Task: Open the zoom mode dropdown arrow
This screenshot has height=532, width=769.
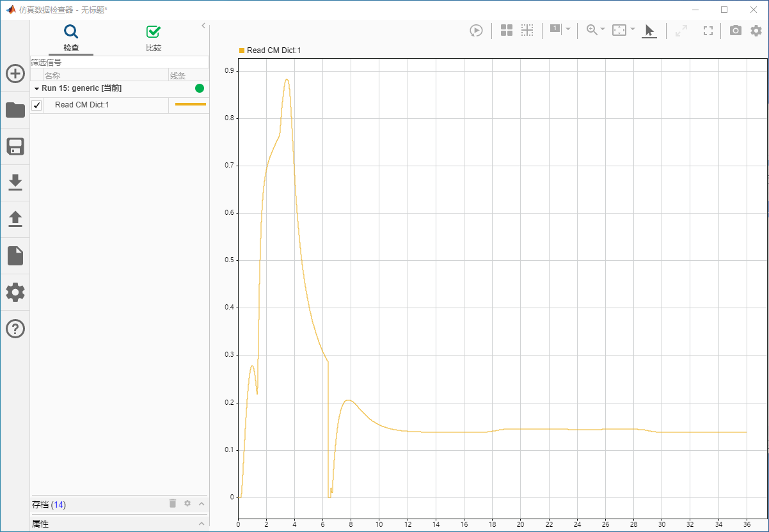Action: point(603,29)
